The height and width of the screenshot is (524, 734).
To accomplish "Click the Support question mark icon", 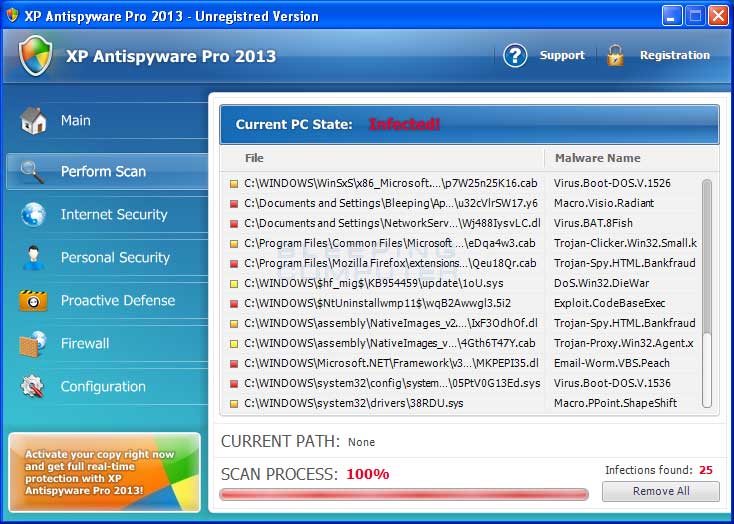I will pyautogui.click(x=515, y=56).
